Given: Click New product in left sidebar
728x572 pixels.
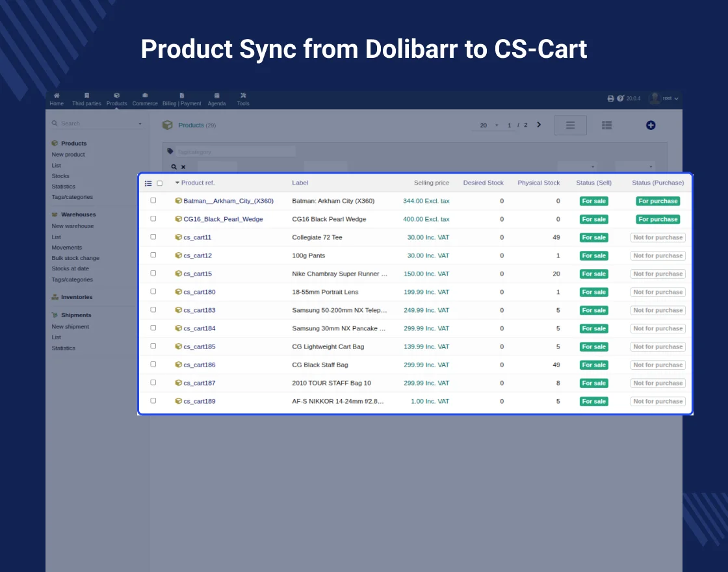Looking at the screenshot, I should click(x=68, y=155).
